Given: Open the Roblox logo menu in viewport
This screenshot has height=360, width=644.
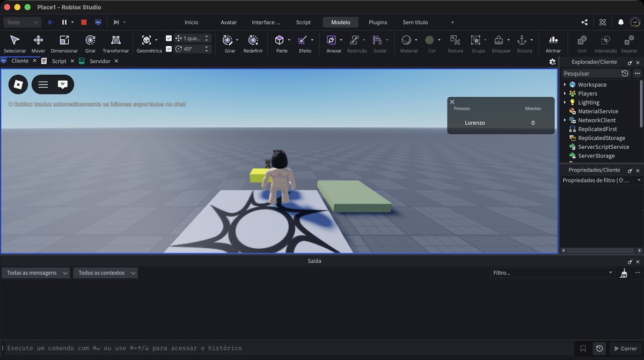Looking at the screenshot, I should coord(18,84).
